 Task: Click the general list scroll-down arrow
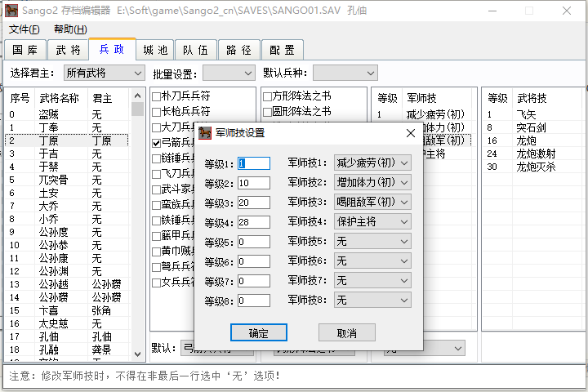point(138,354)
